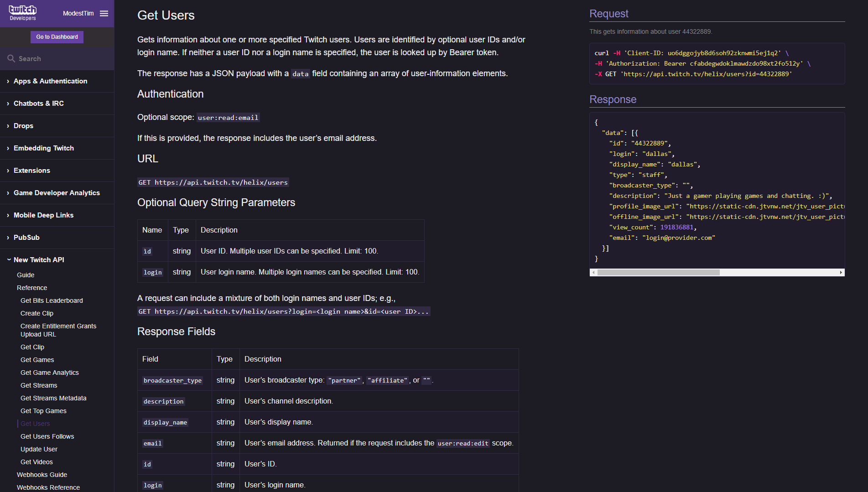Screen dimensions: 868x492
Task: Click the Authorization Bearer header line
Action: (702, 63)
